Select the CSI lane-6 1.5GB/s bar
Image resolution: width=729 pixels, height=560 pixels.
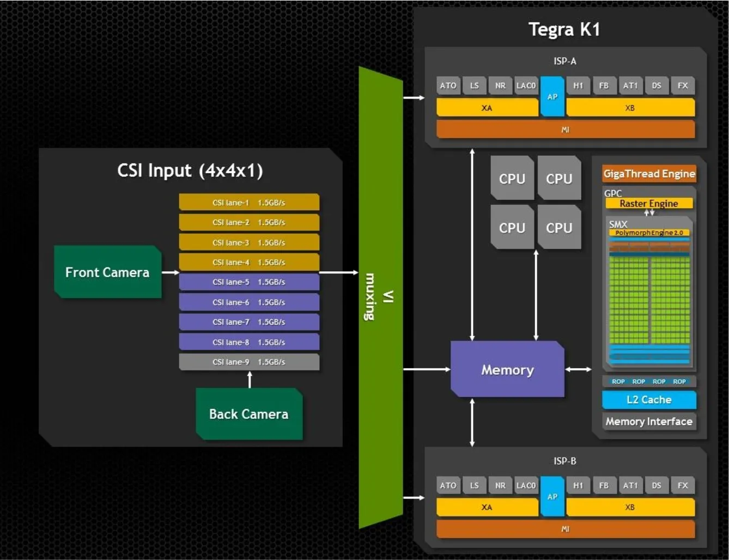[249, 302]
